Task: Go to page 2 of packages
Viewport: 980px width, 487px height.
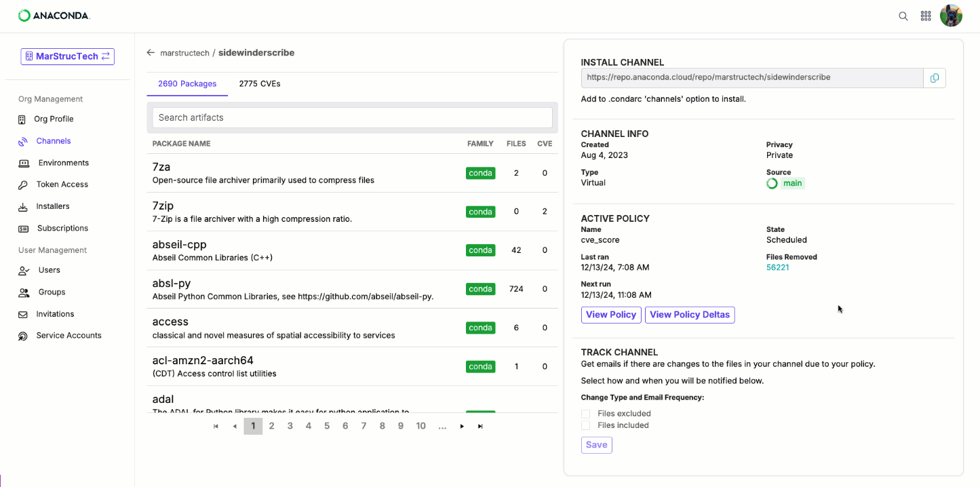Action: [x=271, y=426]
